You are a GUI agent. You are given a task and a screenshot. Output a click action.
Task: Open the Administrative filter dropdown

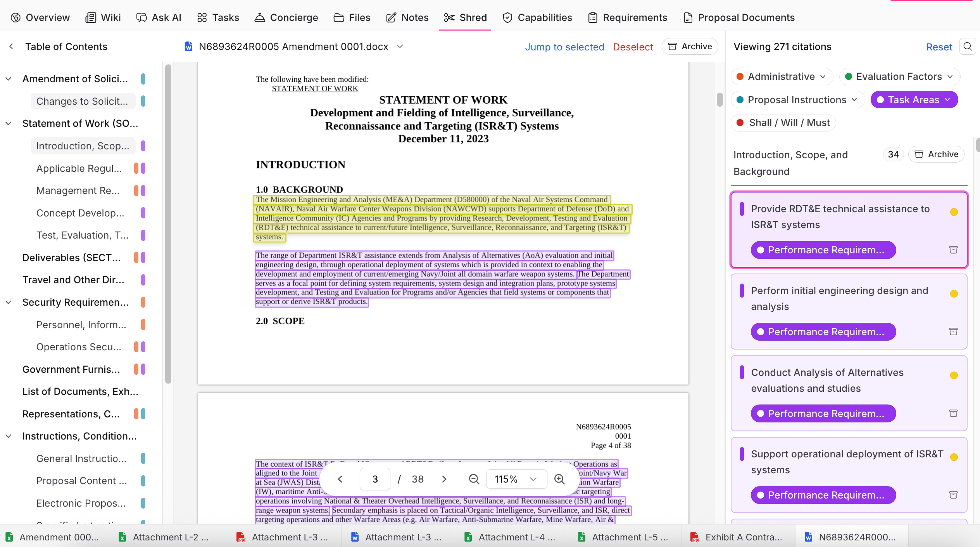(782, 76)
